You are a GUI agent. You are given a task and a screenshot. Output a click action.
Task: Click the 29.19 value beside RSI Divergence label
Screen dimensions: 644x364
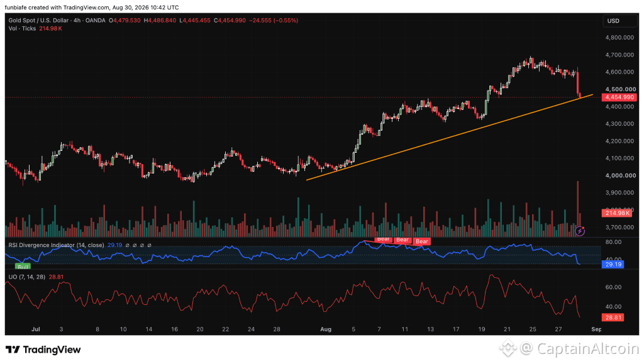pyautogui.click(x=114, y=245)
